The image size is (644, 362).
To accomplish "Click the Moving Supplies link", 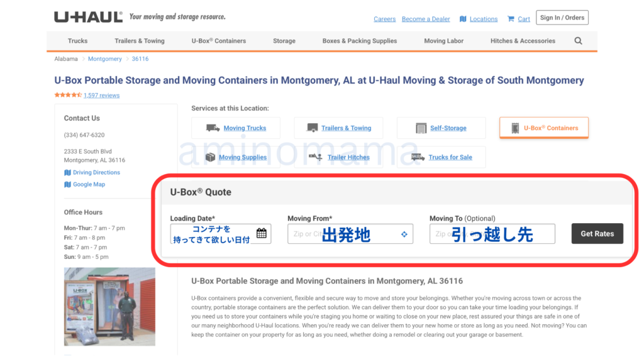I will point(243,157).
